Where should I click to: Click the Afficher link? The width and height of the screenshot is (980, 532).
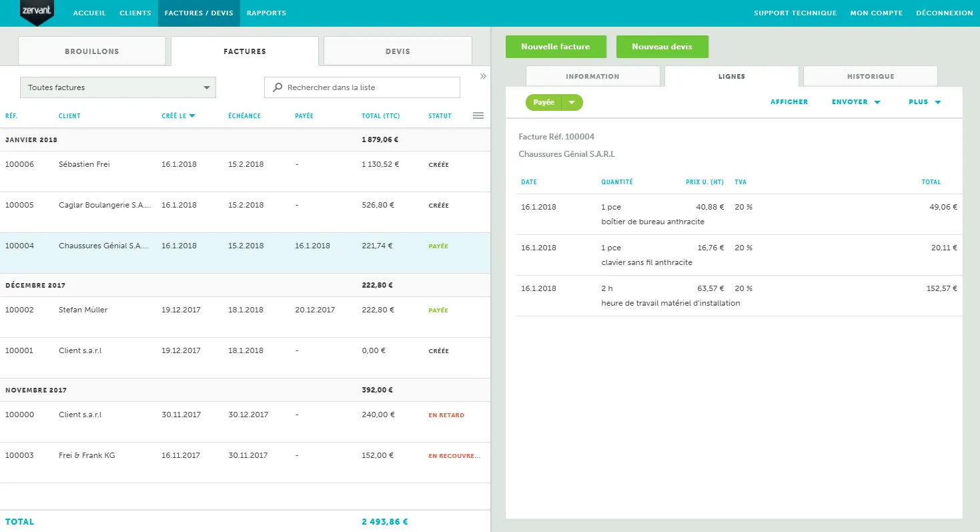(789, 102)
